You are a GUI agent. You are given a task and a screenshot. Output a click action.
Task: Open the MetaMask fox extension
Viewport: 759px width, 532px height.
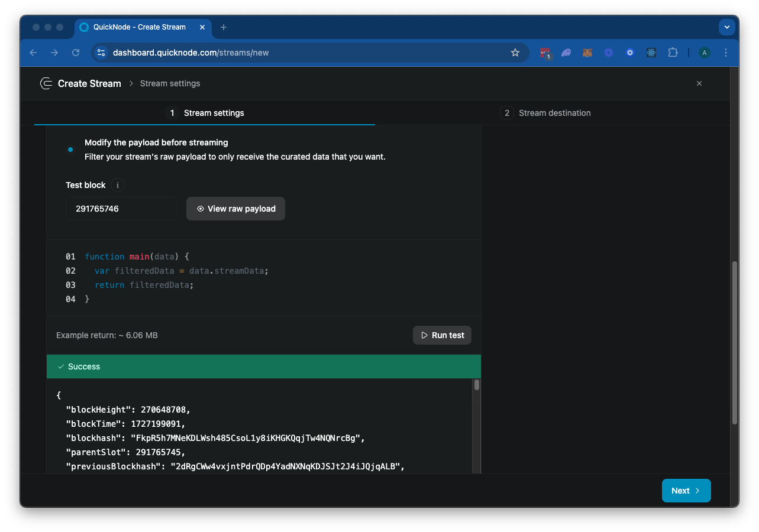click(x=587, y=53)
